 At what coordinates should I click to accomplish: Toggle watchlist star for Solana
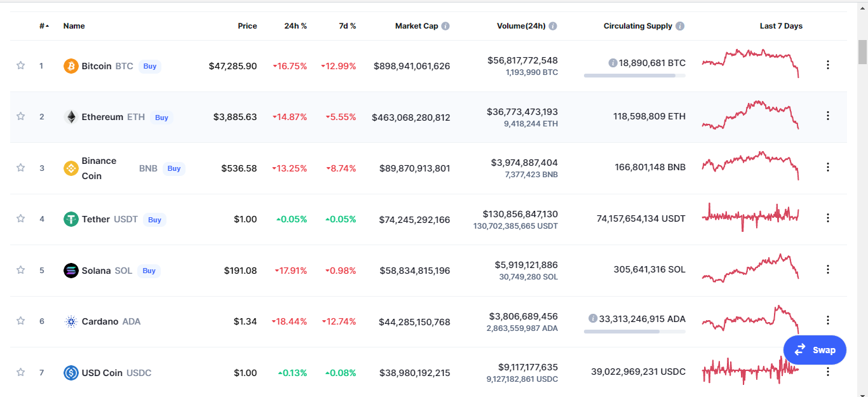[x=20, y=270]
